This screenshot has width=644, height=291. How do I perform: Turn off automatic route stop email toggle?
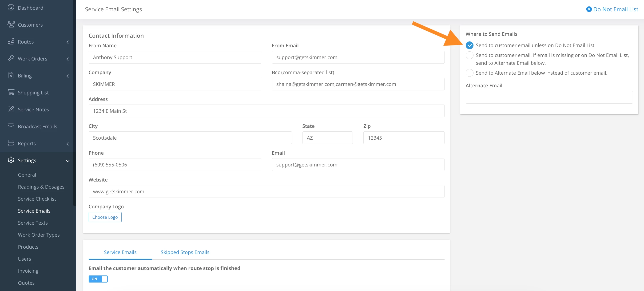(x=98, y=279)
